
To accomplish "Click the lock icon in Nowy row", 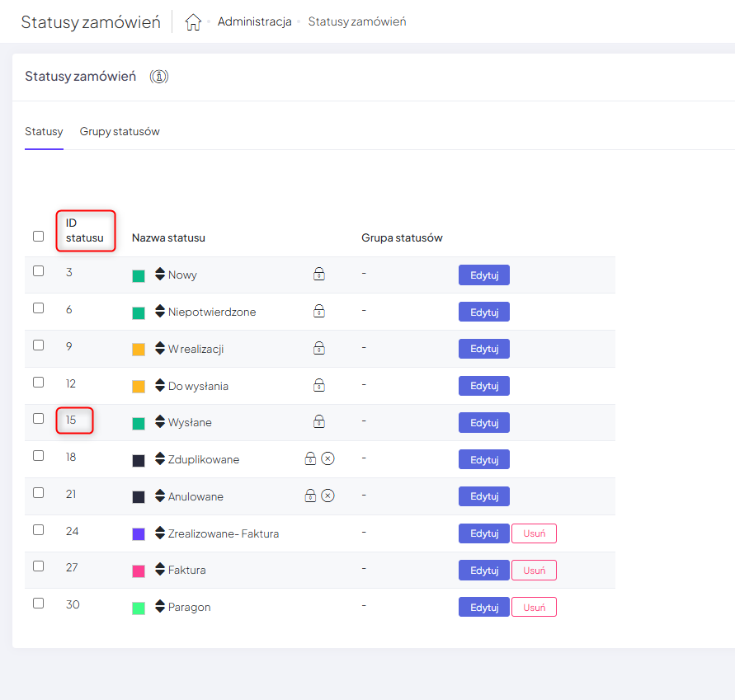I will pos(318,275).
